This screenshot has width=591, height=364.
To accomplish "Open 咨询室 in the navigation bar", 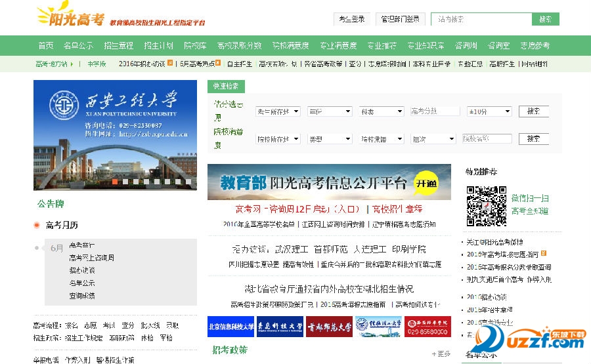I will coord(498,45).
